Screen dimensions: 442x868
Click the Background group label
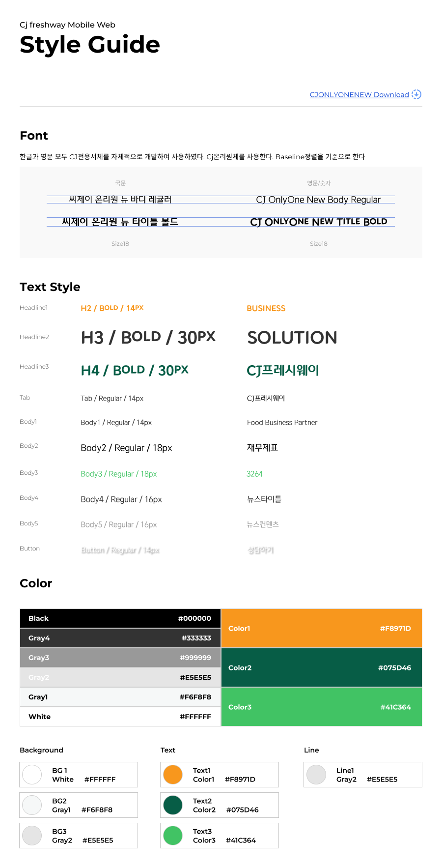click(x=41, y=750)
